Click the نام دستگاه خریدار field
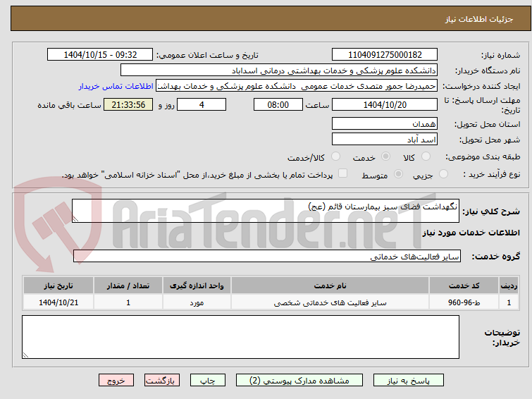The image size is (532, 399). 279,70
